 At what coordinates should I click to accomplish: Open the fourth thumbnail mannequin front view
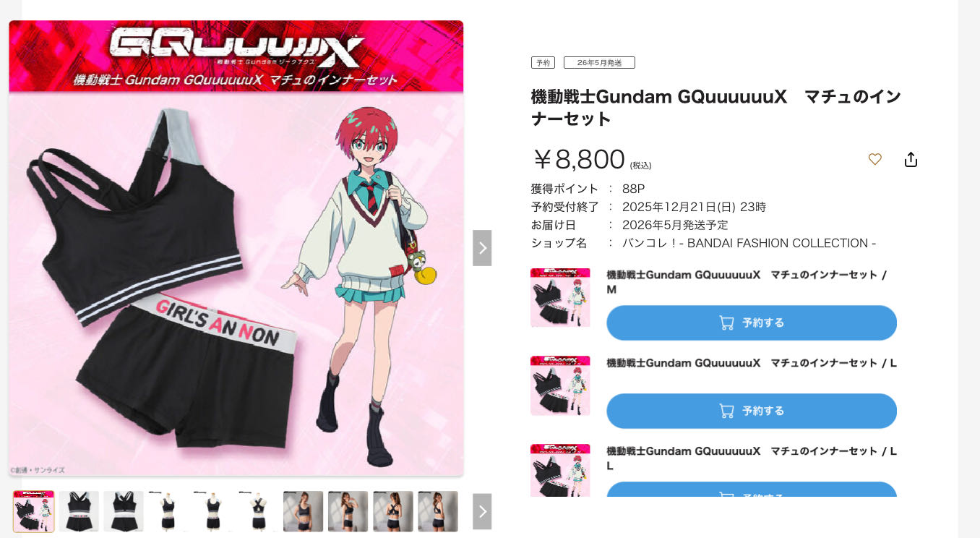coord(168,511)
